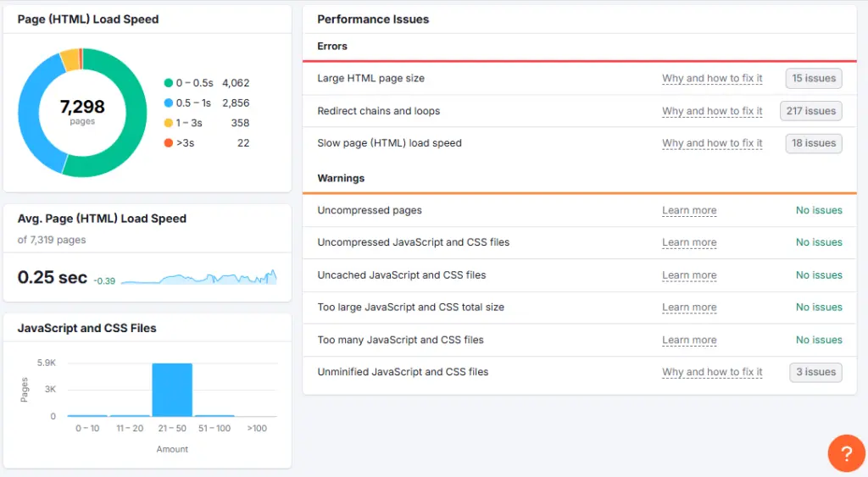Click 'Learn more' for Uncached JavaScript and CSS
Screen dimensions: 868x477
coord(689,275)
